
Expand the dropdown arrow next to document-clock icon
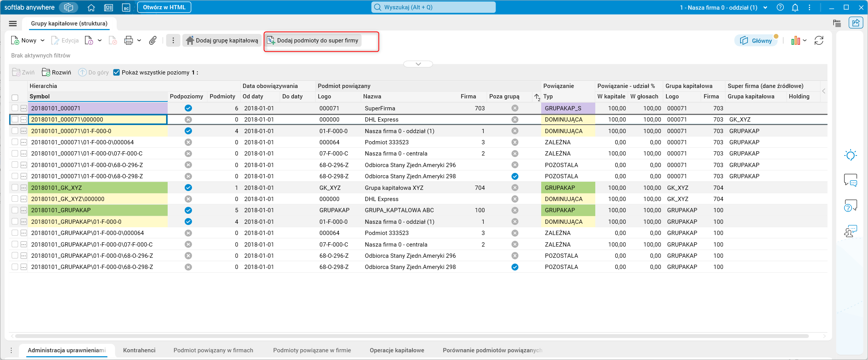pos(100,41)
